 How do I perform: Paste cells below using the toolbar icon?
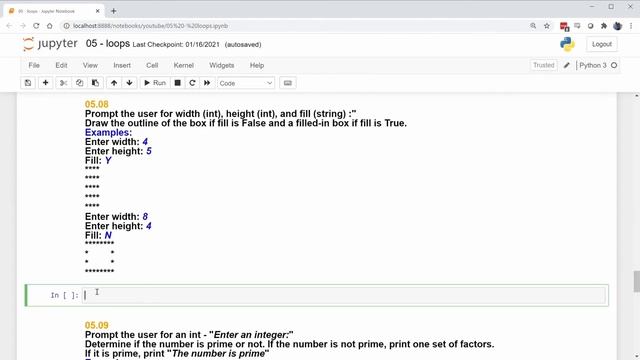point(95,83)
